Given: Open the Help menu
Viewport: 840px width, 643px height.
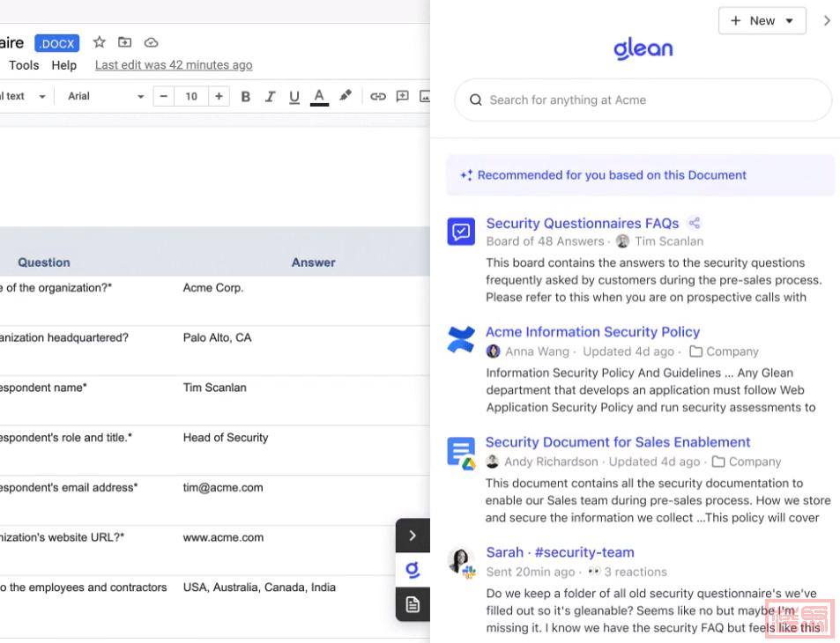Looking at the screenshot, I should click(63, 65).
